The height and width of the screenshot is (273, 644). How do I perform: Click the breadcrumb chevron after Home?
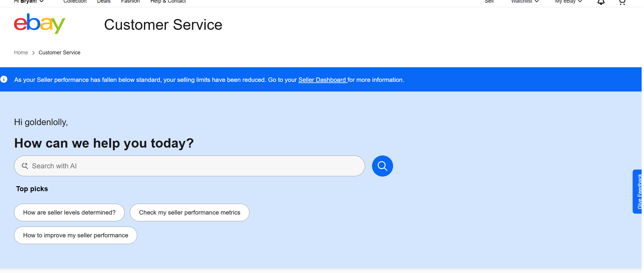click(x=33, y=53)
